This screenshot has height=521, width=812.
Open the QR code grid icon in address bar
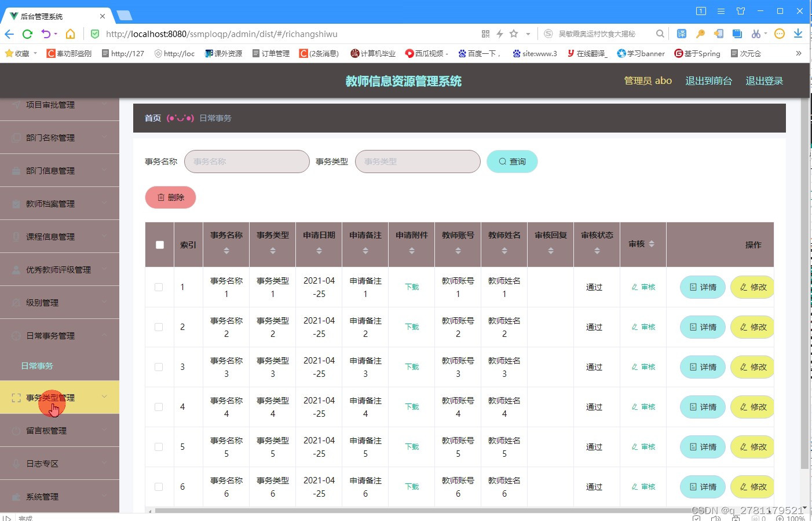(x=486, y=34)
